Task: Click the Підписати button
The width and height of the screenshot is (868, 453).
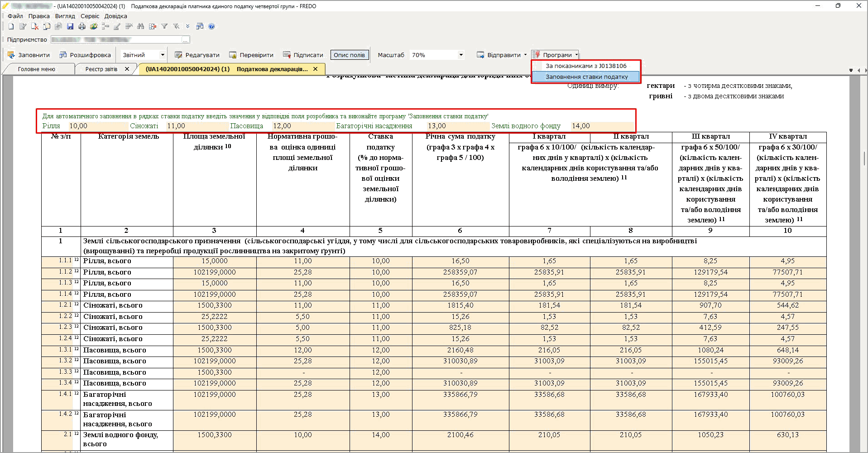Action: pos(303,55)
